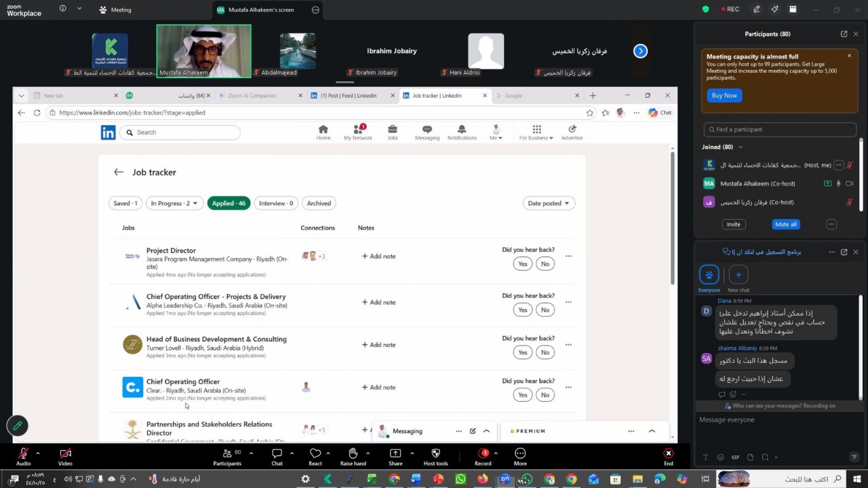Open the Meeting tab at top
The width and height of the screenshot is (868, 488).
[116, 10]
